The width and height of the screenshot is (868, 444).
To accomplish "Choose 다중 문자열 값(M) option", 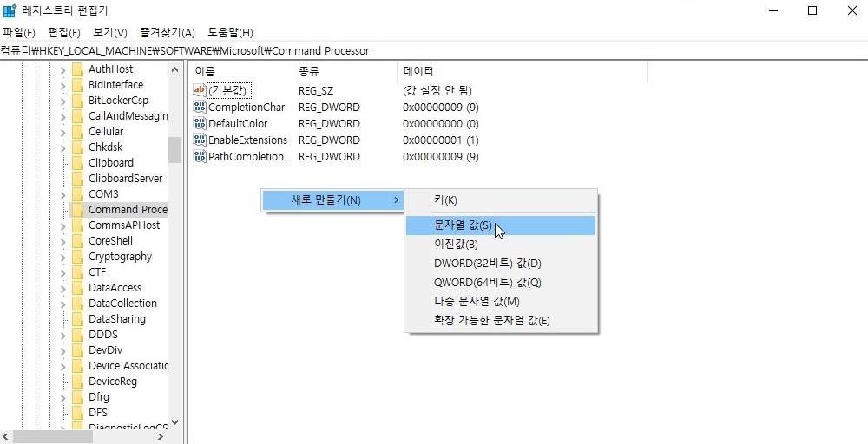I will (x=501, y=301).
